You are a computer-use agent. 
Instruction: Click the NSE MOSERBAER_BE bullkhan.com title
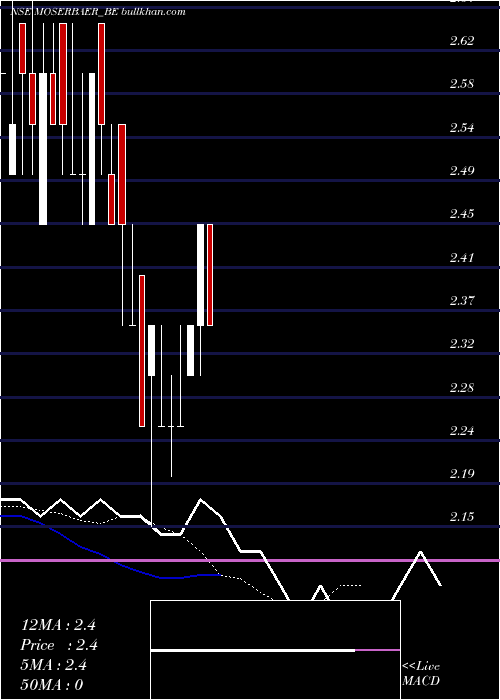click(97, 12)
